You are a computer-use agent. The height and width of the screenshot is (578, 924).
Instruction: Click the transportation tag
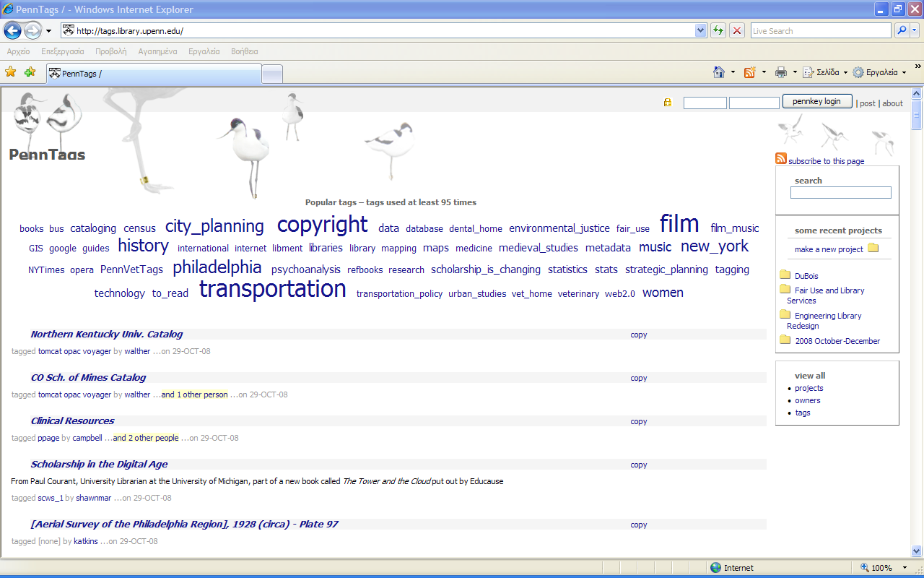click(x=273, y=289)
